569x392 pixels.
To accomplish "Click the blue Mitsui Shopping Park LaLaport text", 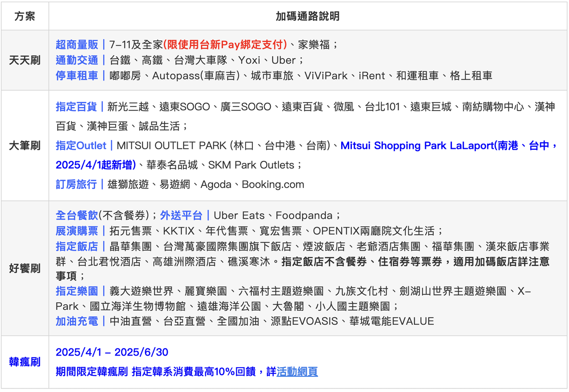I will [417, 146].
